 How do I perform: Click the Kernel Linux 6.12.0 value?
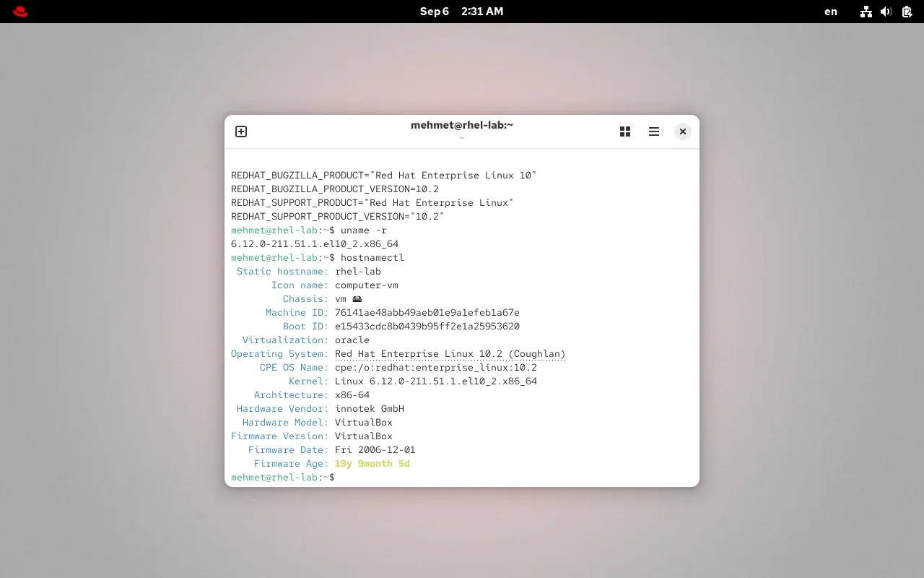coord(436,381)
